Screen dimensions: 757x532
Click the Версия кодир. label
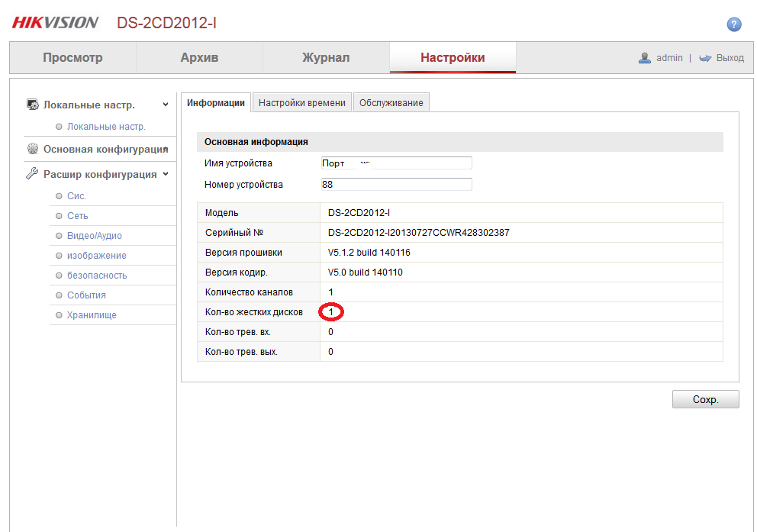(236, 272)
